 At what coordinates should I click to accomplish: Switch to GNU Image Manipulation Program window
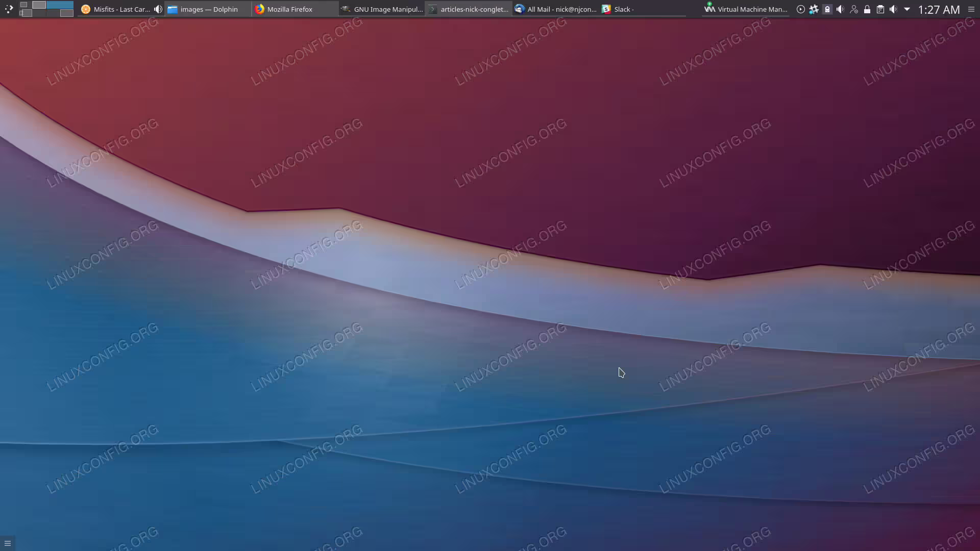point(382,9)
